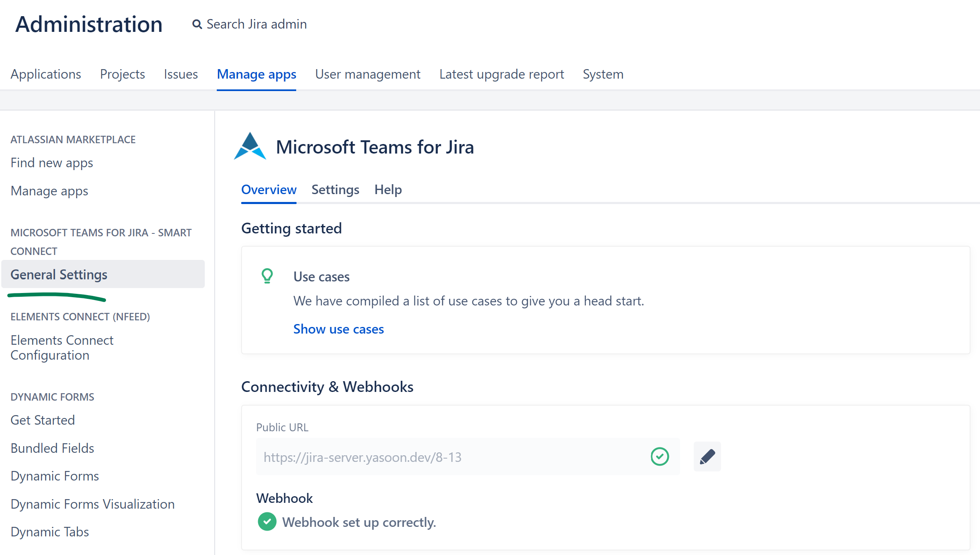Switch to the Overview tab

pos(268,190)
